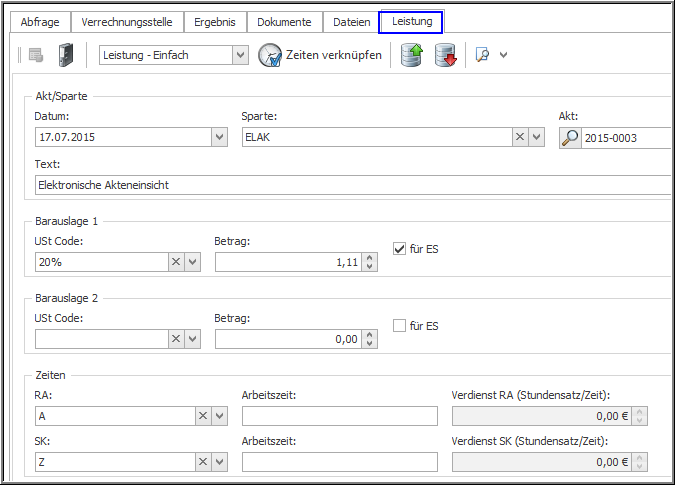
Task: Clear USt Code in Barauslage 2
Action: pos(176,339)
